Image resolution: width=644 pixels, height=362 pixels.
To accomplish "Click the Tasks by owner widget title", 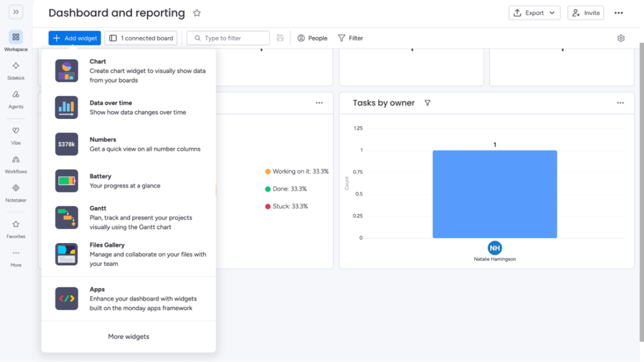I will [x=384, y=102].
